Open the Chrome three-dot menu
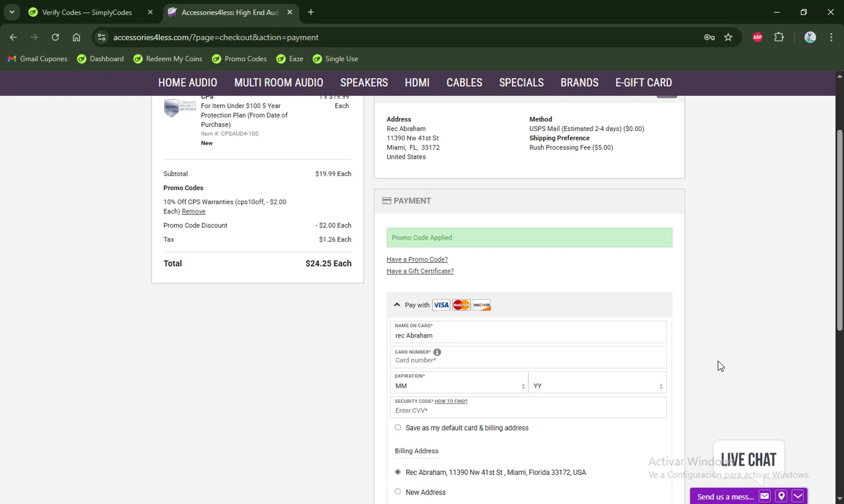The image size is (844, 504). point(832,37)
